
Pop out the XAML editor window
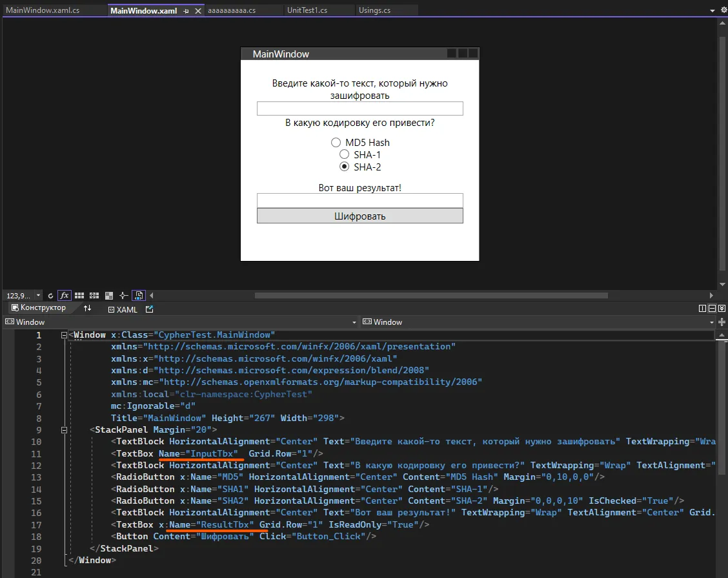150,309
